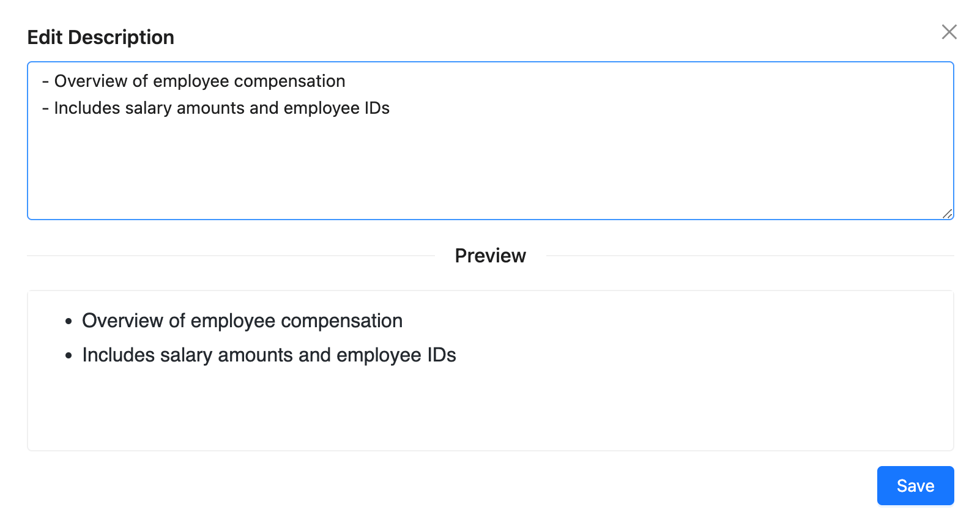Click 'Overview of employee compensation' line in the editor
The width and height of the screenshot is (980, 526).
click(193, 81)
